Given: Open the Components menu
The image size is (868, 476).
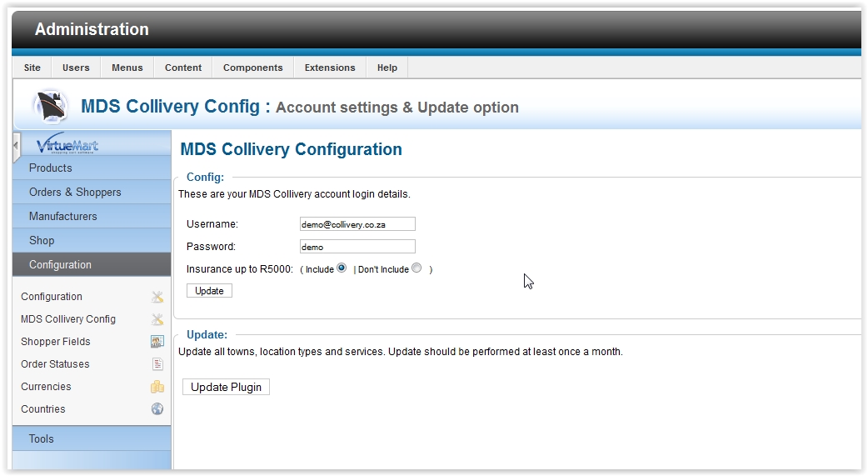Looking at the screenshot, I should click(x=252, y=68).
